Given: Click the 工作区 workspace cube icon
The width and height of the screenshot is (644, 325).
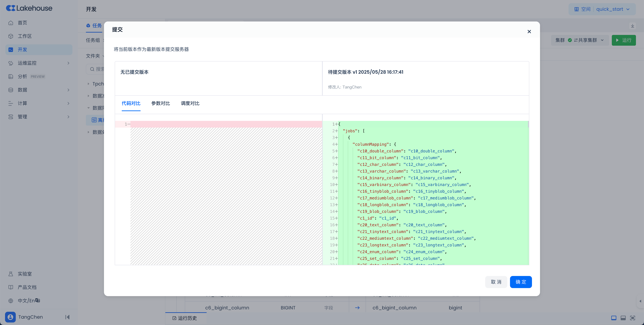Looking at the screenshot, I should coord(11,36).
